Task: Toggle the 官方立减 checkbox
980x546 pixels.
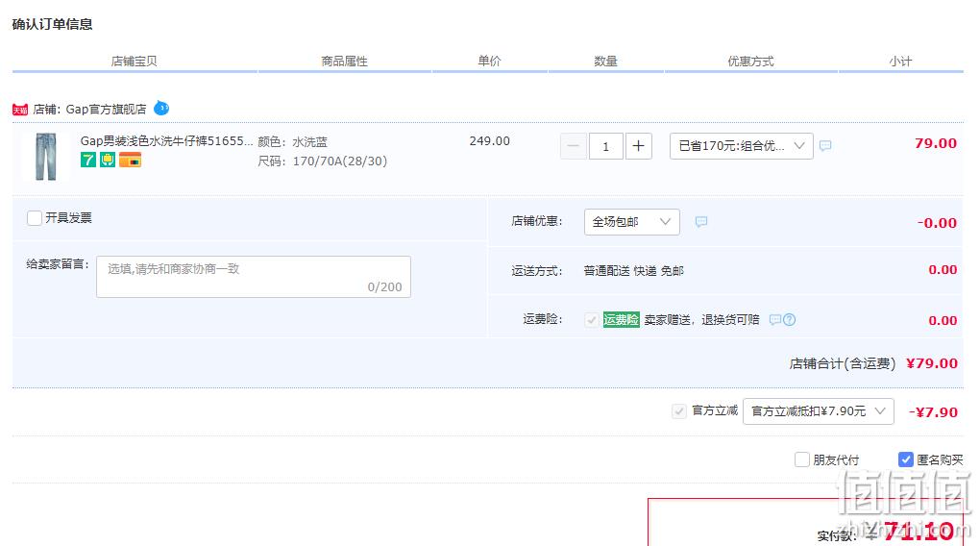Action: 678,410
